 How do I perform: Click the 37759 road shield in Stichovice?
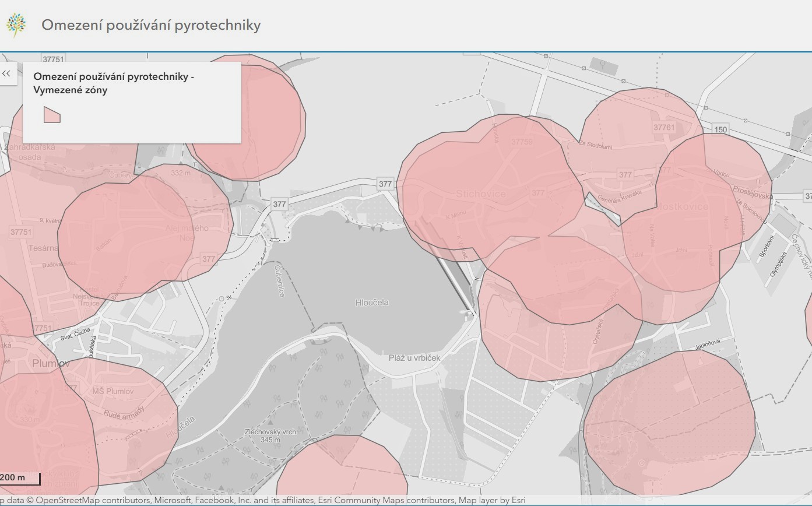(522, 142)
